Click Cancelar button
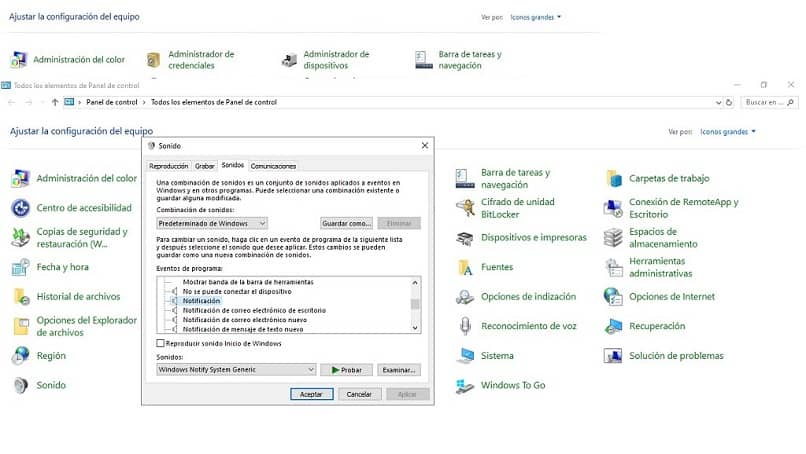Screen dimensions: 806x454 click(x=359, y=394)
